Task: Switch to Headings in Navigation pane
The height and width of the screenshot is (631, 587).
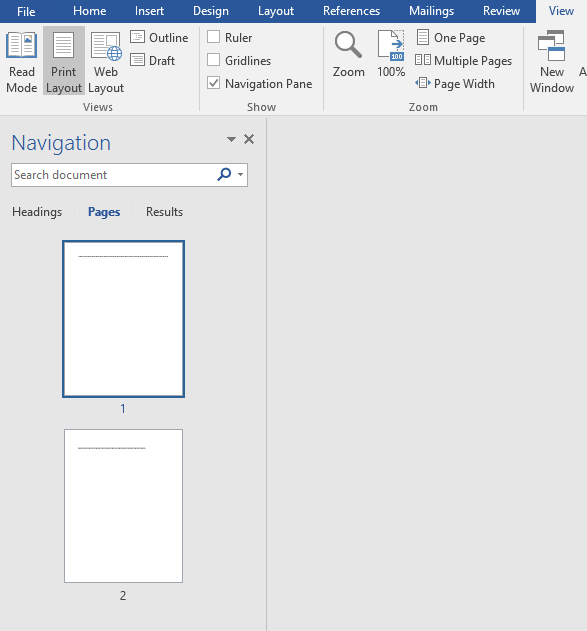Action: pyautogui.click(x=37, y=212)
